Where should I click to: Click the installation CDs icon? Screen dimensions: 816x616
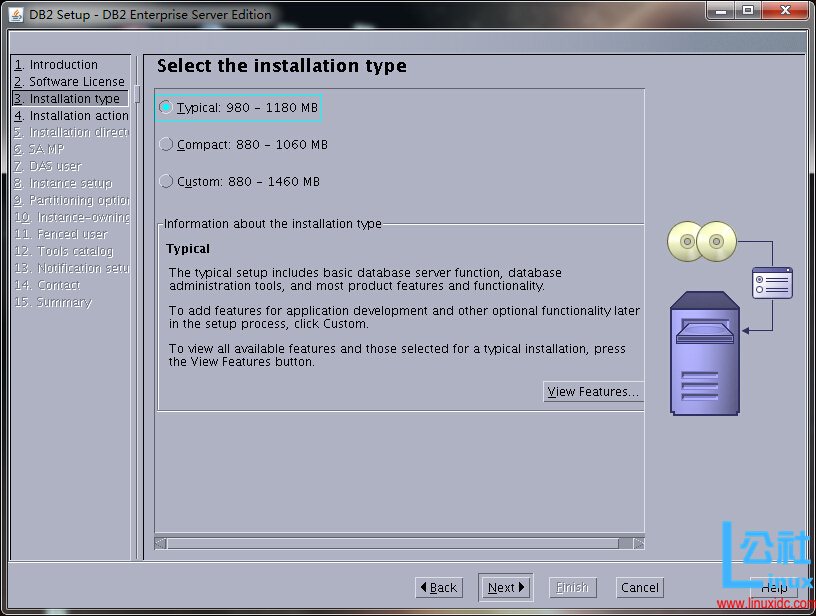click(x=702, y=241)
